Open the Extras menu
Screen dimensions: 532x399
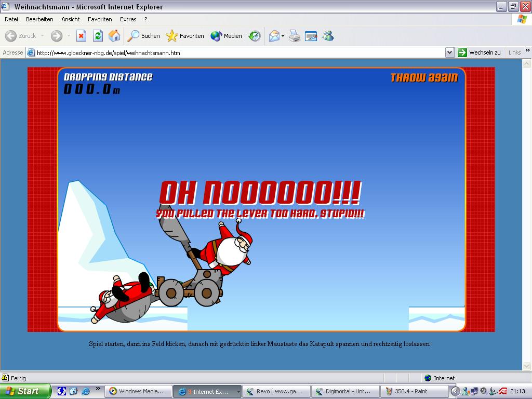point(128,19)
